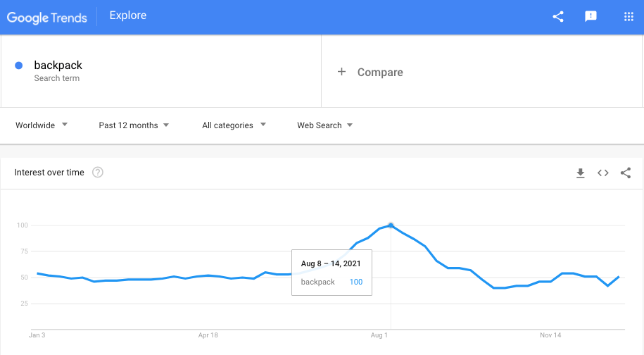This screenshot has height=355, width=644.
Task: Expand the Worldwide region dropdown
Action: click(x=42, y=125)
